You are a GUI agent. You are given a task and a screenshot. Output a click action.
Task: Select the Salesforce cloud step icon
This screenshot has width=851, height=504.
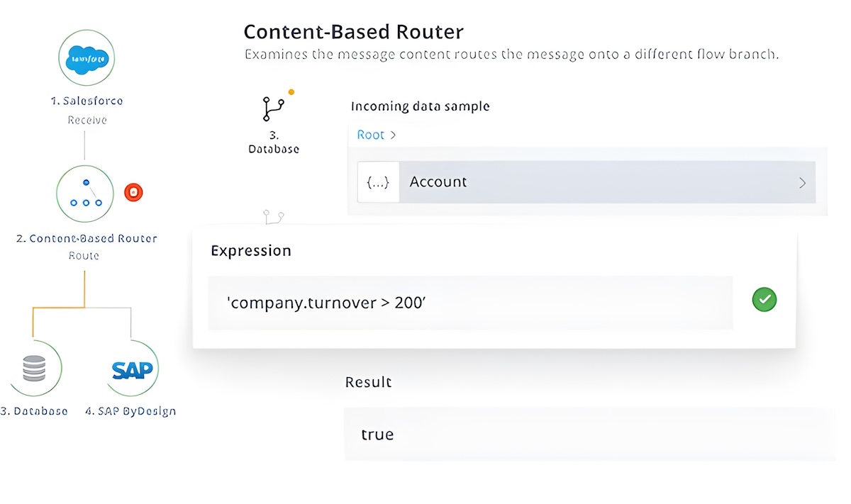[85, 59]
